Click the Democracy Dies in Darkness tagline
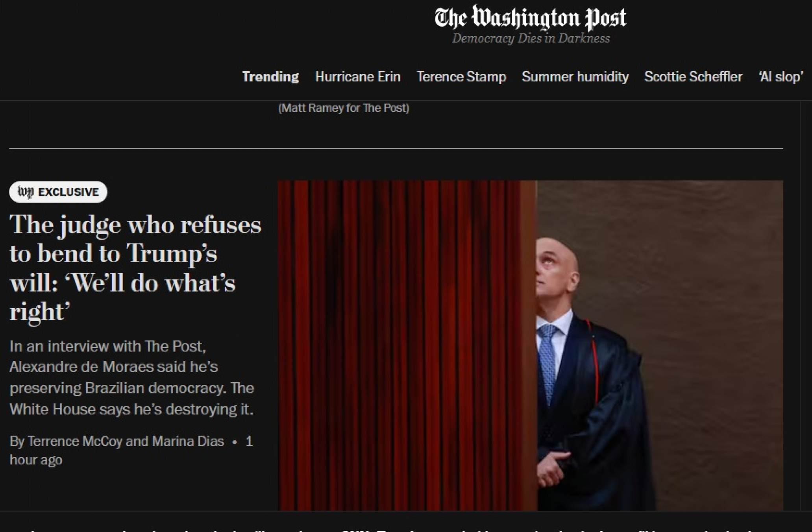This screenshot has width=812, height=532. click(x=531, y=39)
